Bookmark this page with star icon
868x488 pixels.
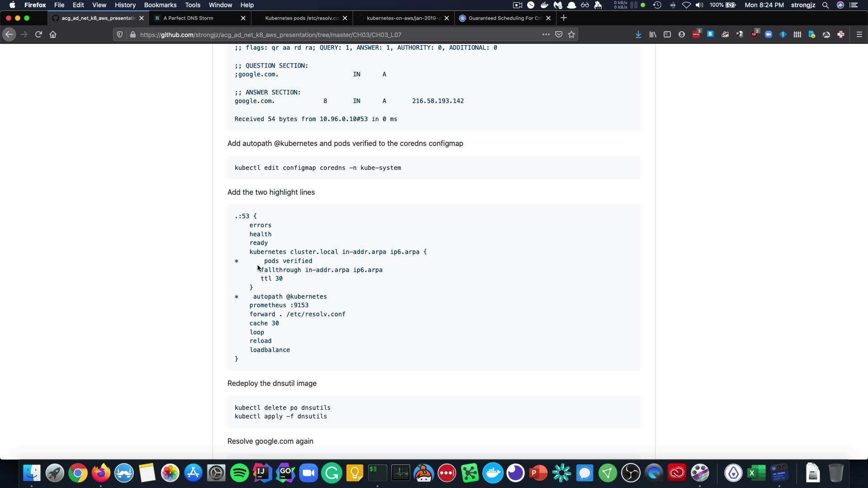(571, 34)
